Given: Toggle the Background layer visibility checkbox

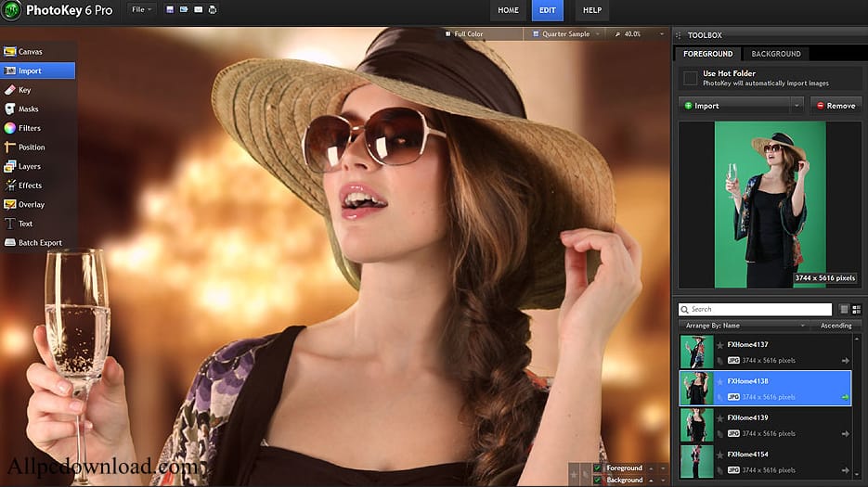Looking at the screenshot, I should point(597,480).
